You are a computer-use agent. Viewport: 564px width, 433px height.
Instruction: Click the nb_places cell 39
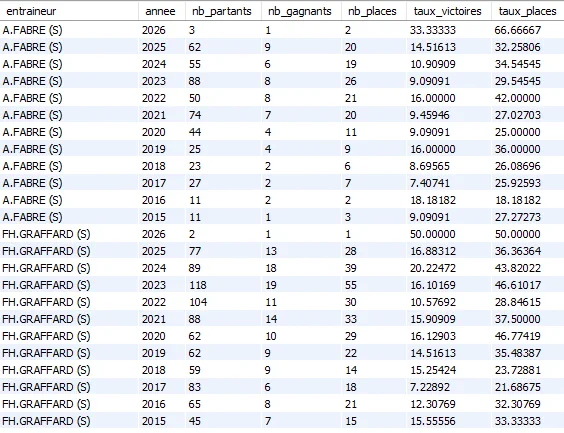click(x=374, y=268)
